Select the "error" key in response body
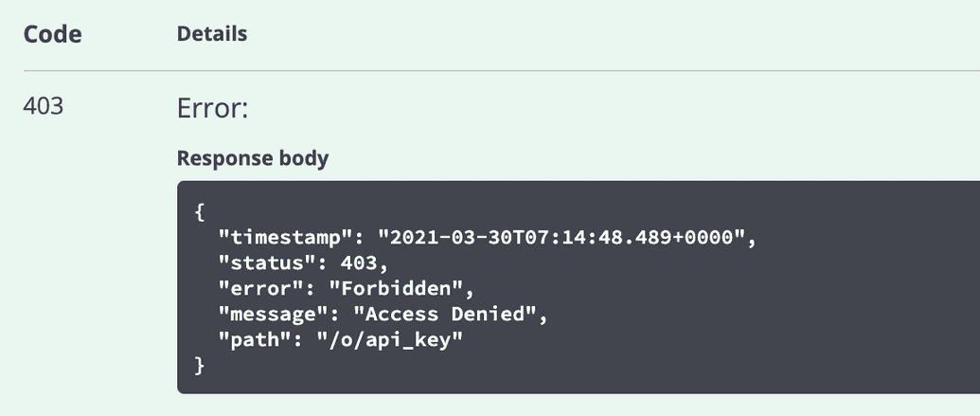Screen dimensions: 980x416 tap(262, 288)
